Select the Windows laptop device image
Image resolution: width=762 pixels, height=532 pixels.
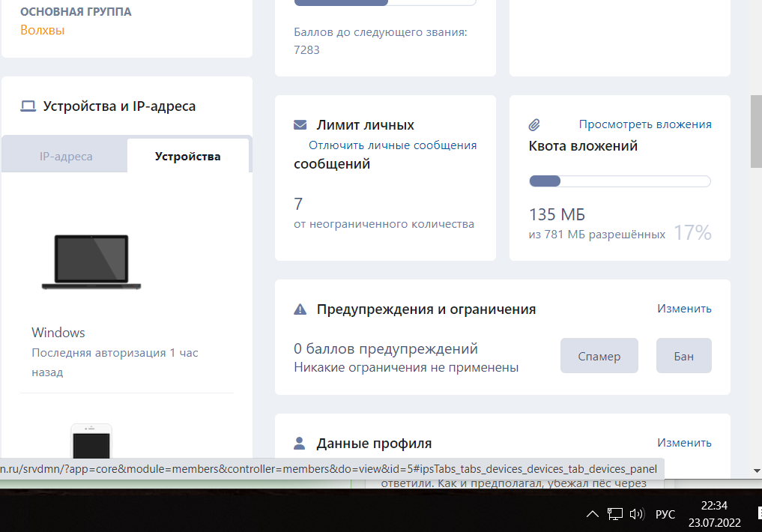pos(91,262)
